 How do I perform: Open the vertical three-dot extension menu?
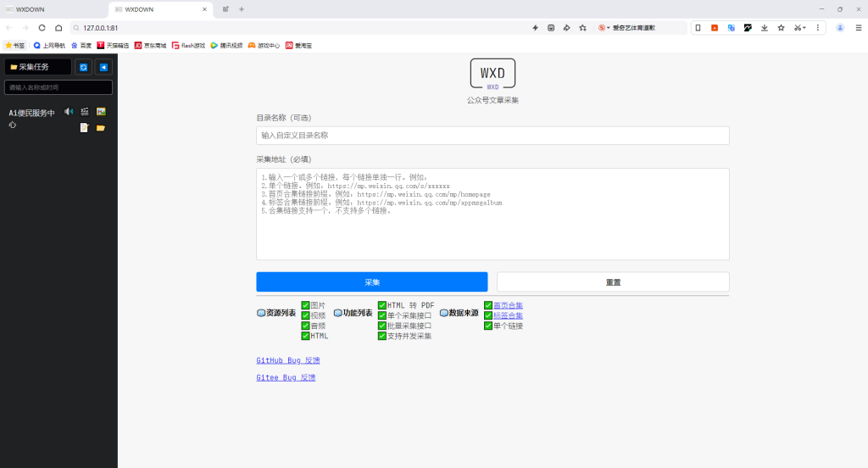[818, 28]
